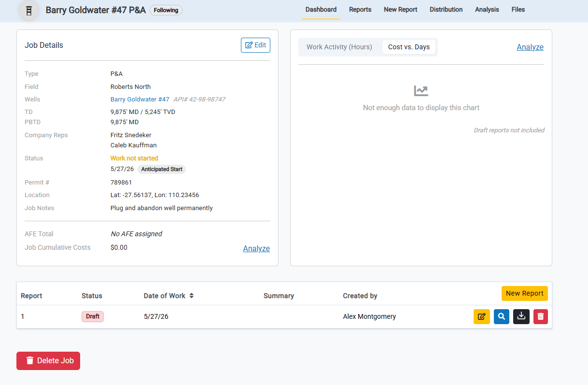Image resolution: width=588 pixels, height=385 pixels.
Task: Download report 1 with download icon
Action: pos(521,316)
